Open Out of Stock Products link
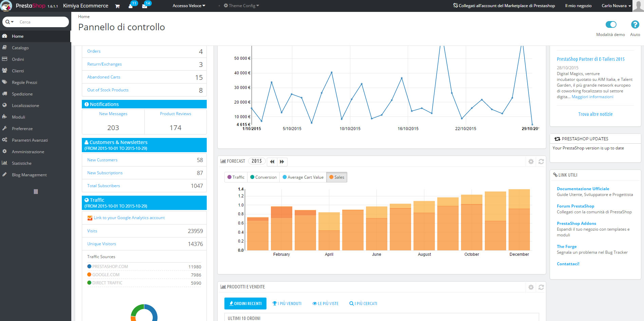Image resolution: width=644 pixels, height=321 pixels. tap(108, 90)
